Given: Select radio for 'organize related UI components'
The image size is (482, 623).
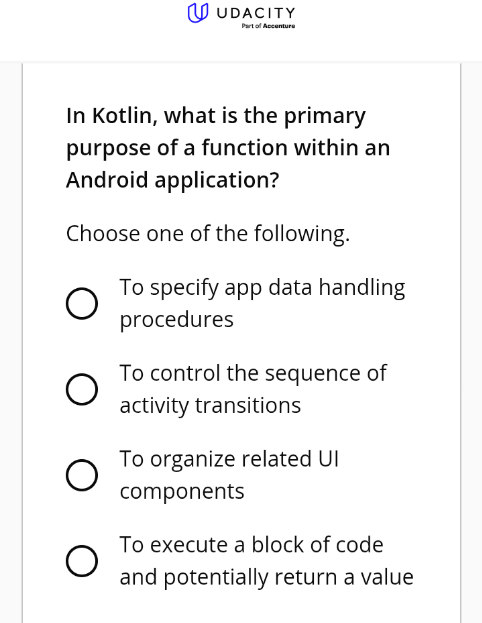Looking at the screenshot, I should [x=82, y=475].
